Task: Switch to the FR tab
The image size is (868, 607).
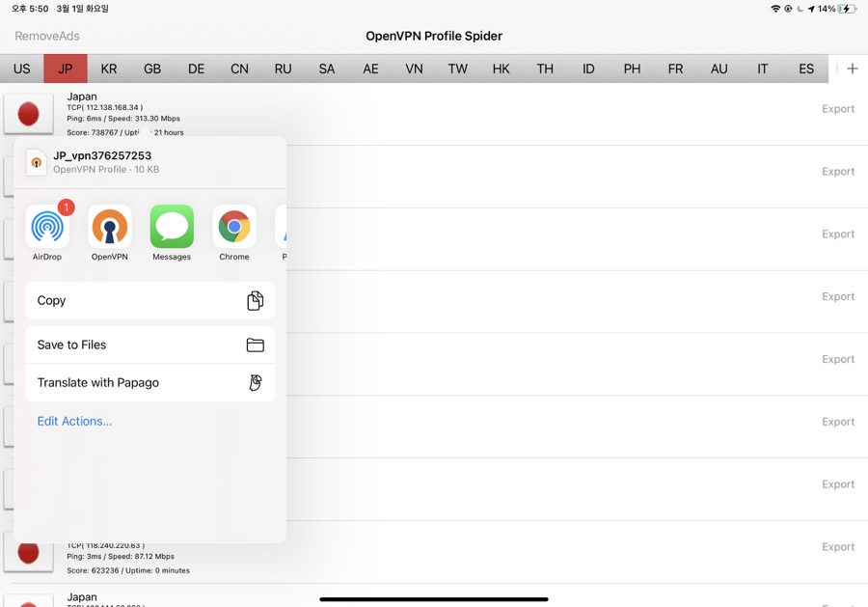Action: 675,69
